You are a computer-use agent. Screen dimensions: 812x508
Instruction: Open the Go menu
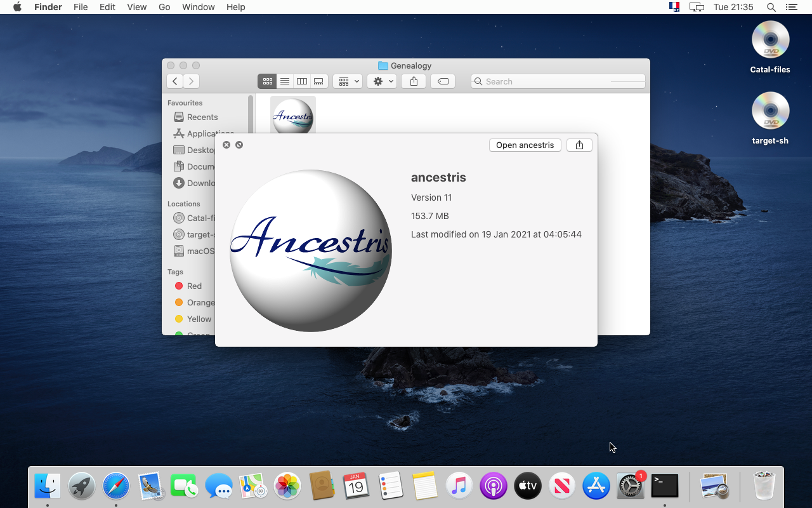[164, 7]
